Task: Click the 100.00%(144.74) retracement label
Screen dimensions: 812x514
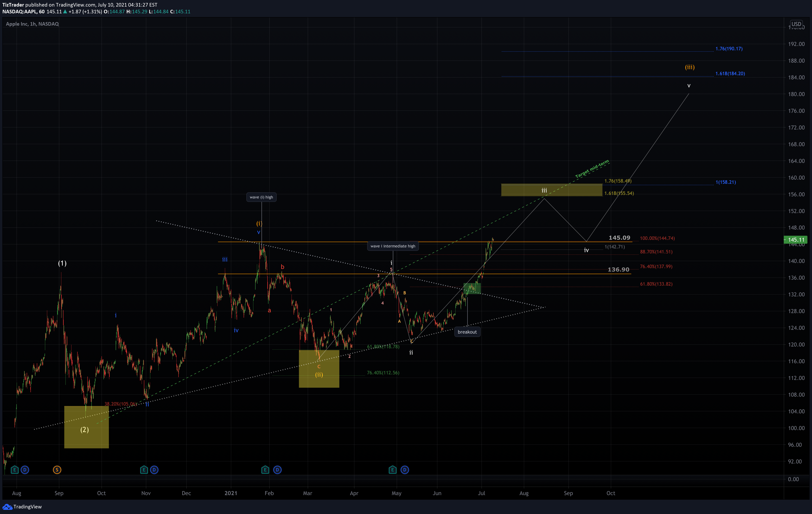Action: 657,238
